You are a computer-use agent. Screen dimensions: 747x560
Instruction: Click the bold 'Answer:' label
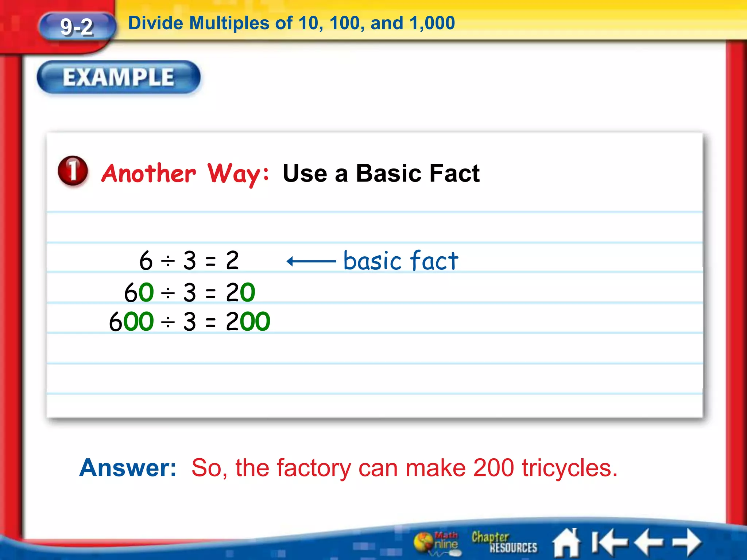pos(128,468)
